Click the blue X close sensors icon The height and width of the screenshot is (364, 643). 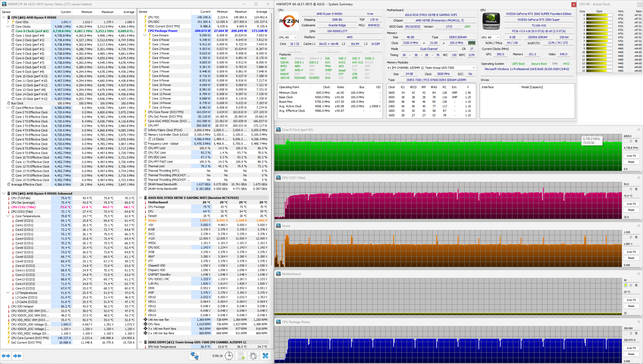point(265,356)
